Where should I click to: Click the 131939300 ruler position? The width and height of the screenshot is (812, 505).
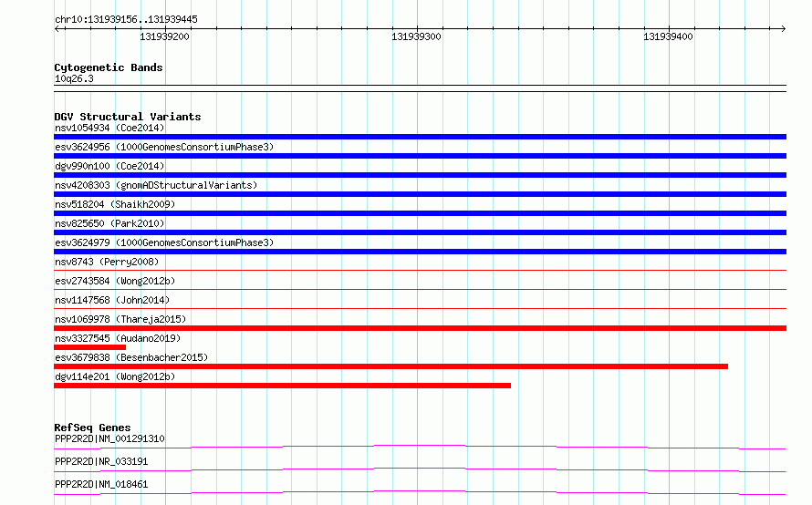(416, 36)
